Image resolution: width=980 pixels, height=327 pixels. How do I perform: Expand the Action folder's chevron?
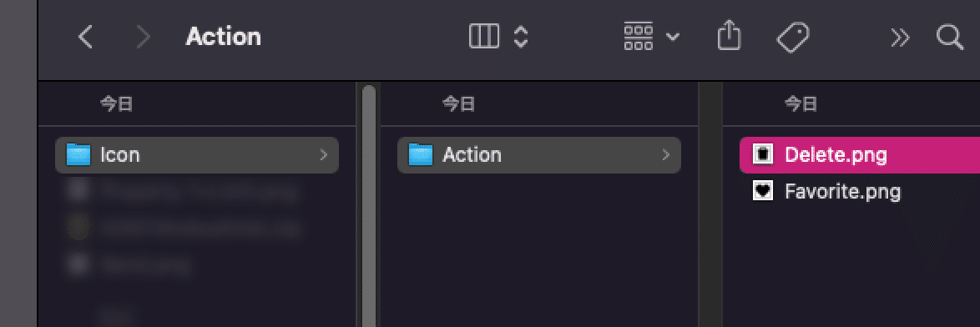pyautogui.click(x=665, y=155)
